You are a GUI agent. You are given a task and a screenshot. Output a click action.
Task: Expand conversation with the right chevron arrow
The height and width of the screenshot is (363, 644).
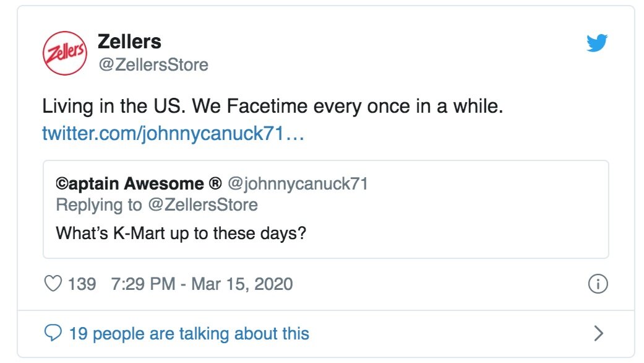coord(599,333)
